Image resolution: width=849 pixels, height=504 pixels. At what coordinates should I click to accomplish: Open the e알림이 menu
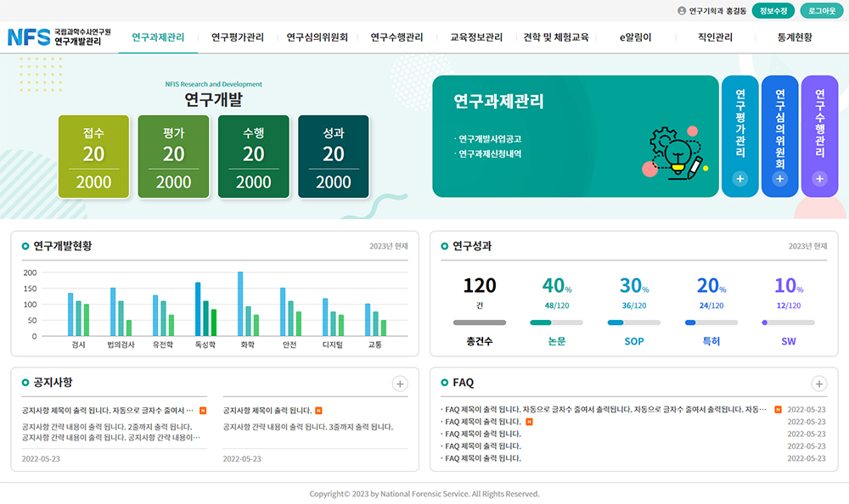tap(635, 37)
